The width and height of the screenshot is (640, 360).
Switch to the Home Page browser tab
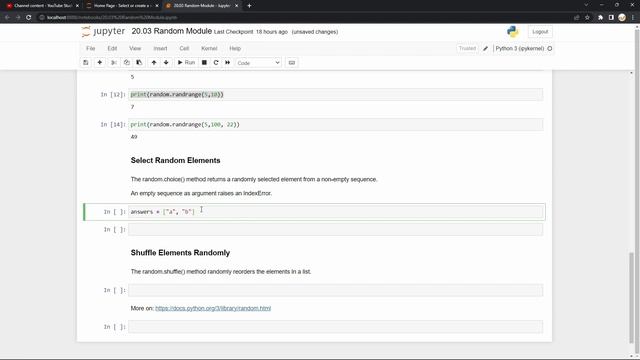(122, 6)
